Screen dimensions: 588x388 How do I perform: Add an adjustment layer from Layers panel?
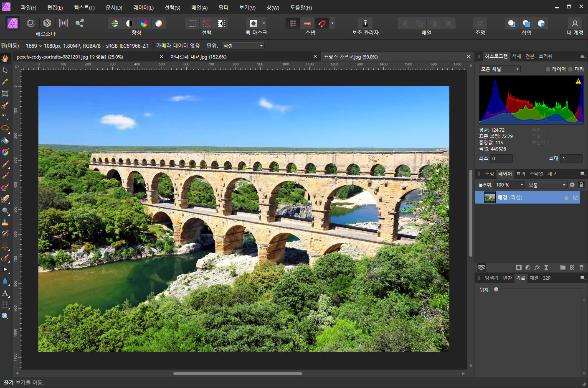(528, 268)
